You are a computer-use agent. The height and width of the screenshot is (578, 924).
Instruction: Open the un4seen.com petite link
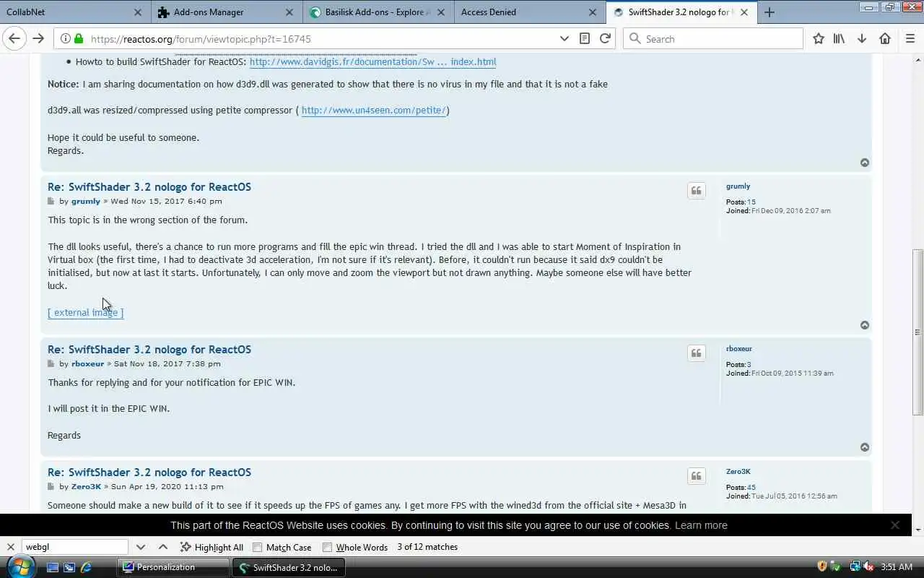point(373,111)
